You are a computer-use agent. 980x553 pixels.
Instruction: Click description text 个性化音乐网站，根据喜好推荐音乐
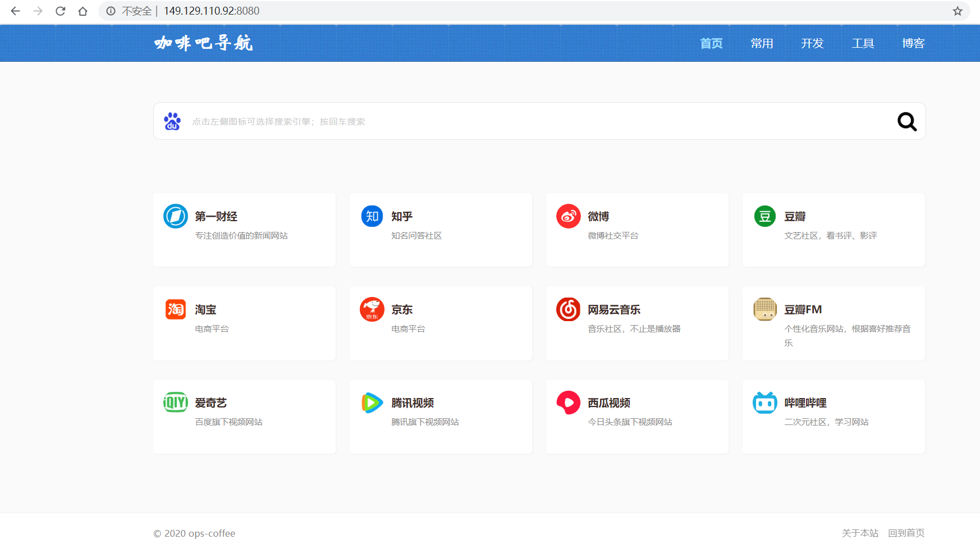[x=848, y=336]
